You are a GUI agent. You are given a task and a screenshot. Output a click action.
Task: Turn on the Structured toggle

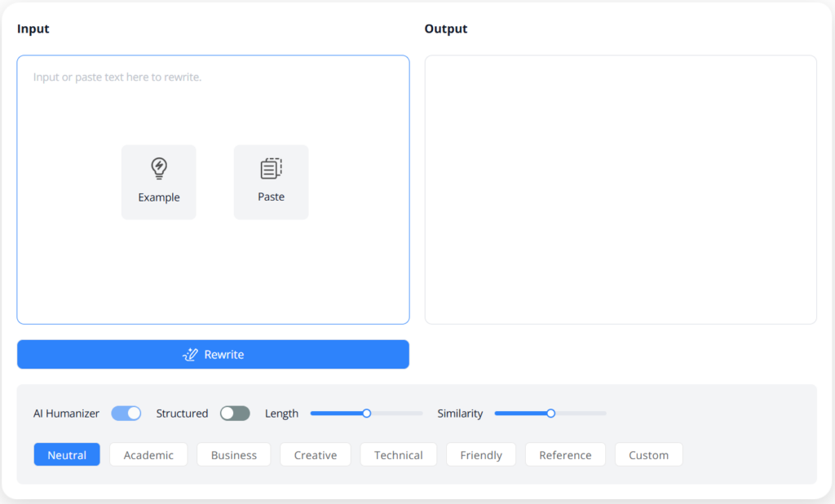235,413
